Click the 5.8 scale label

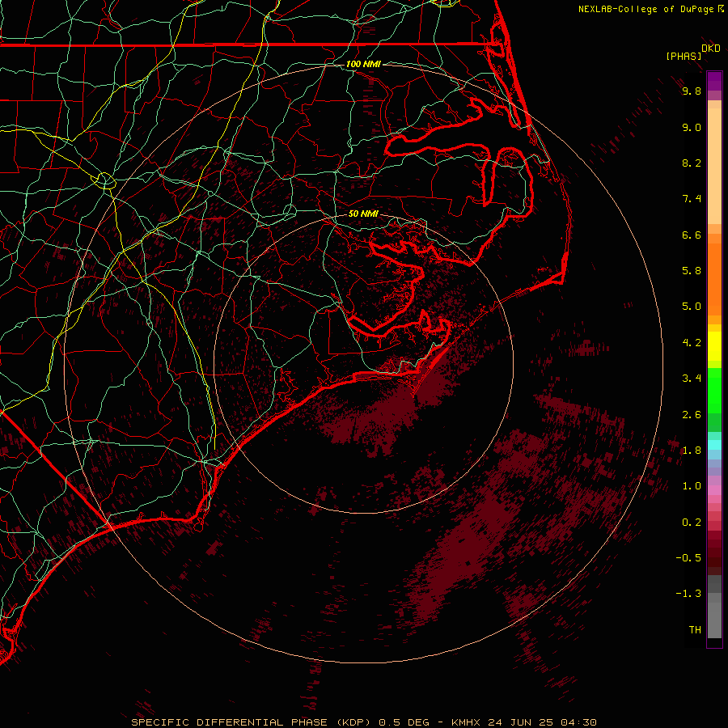click(x=692, y=271)
